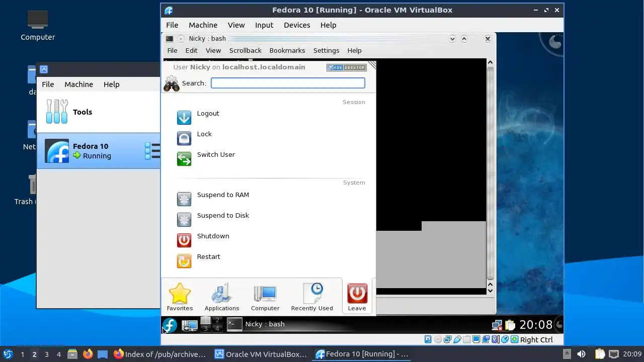
Task: Click the VirtualBox display indicator
Action: point(476,339)
